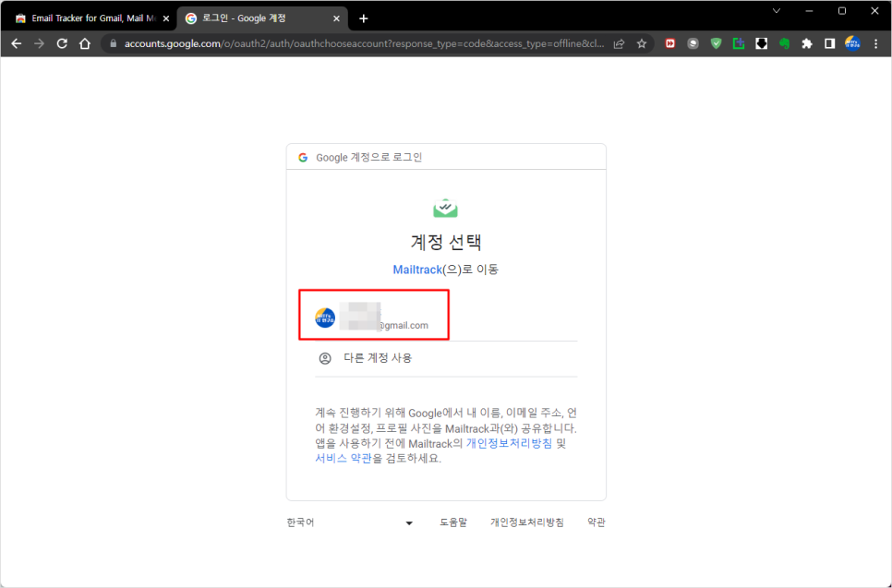This screenshot has height=588, width=892.
Task: Close the Email Tracker for Gmail tab
Action: 166,18
